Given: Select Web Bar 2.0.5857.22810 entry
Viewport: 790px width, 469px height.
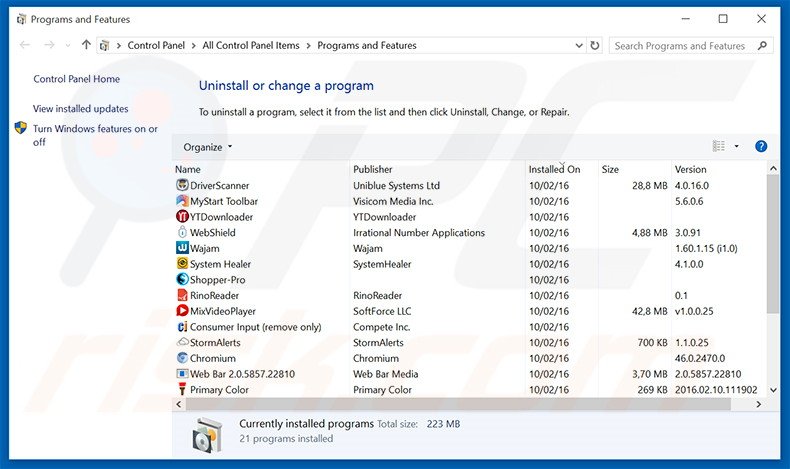Looking at the screenshot, I should click(242, 374).
